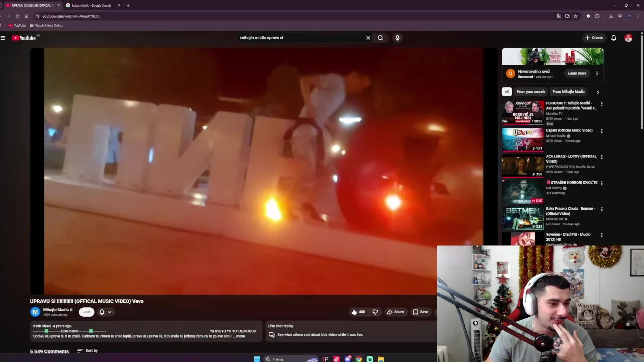
Task: Click the address bar URL
Action: [71, 16]
